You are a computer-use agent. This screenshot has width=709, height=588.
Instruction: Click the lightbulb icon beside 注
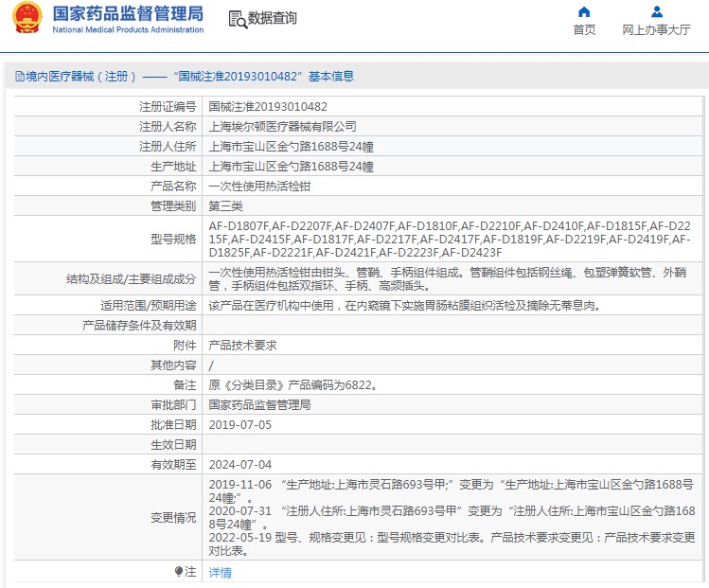179,572
